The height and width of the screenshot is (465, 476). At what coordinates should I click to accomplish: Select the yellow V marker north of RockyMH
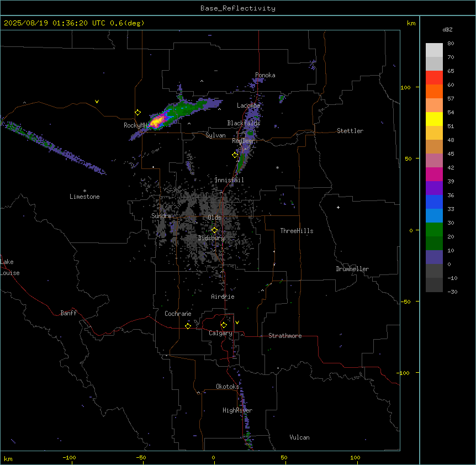97,102
